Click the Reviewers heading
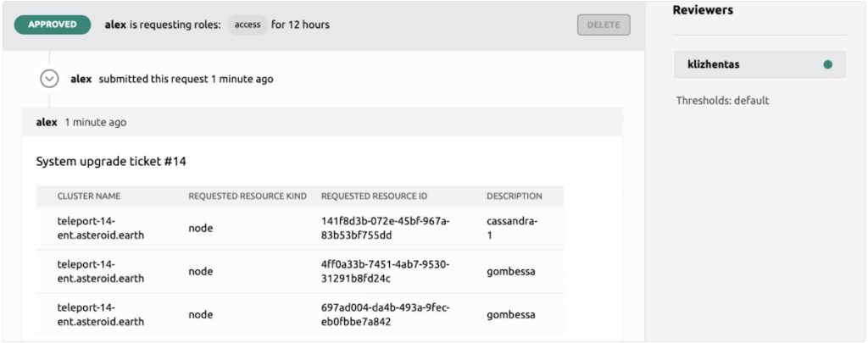 (703, 10)
